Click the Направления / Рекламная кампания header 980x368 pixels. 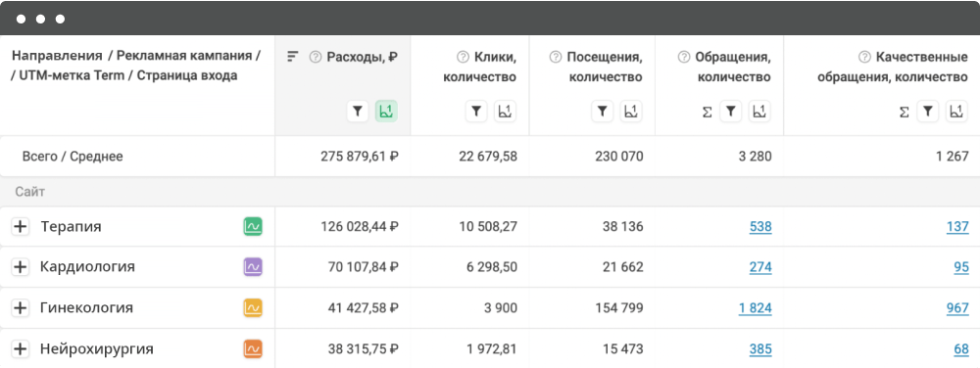(x=136, y=66)
